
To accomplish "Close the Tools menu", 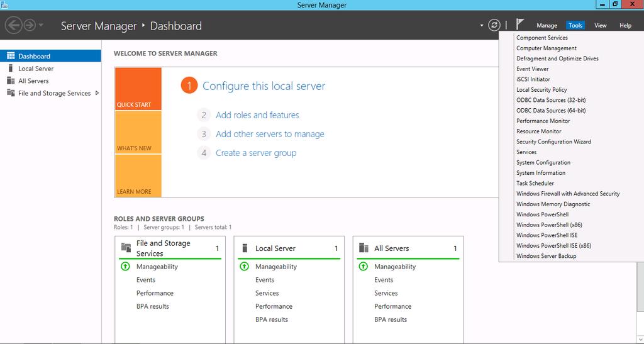I will [575, 25].
